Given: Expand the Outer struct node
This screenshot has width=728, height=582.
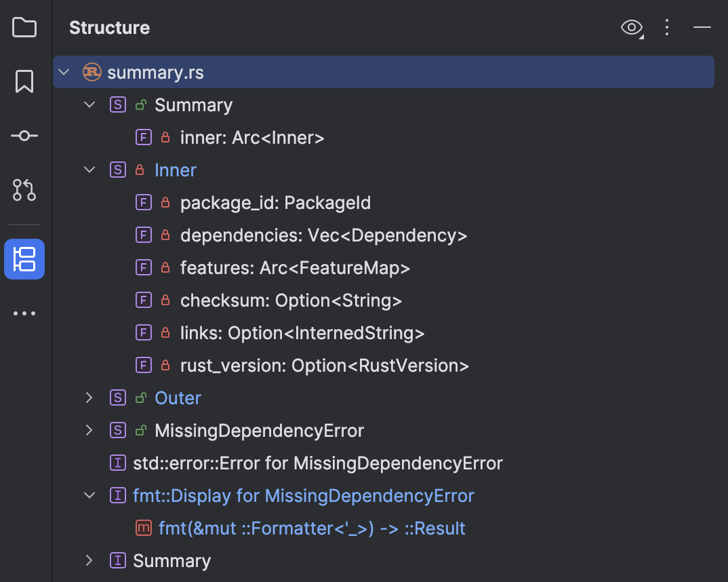Looking at the screenshot, I should pyautogui.click(x=89, y=397).
